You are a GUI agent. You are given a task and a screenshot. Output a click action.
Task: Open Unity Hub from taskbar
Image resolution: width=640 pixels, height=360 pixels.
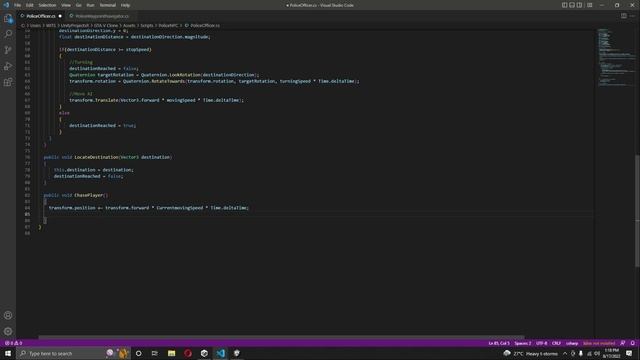pos(204,353)
